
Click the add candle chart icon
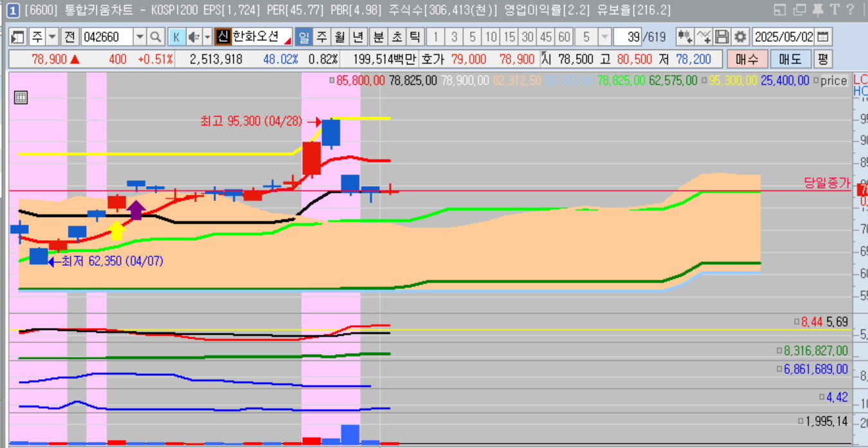tap(685, 37)
